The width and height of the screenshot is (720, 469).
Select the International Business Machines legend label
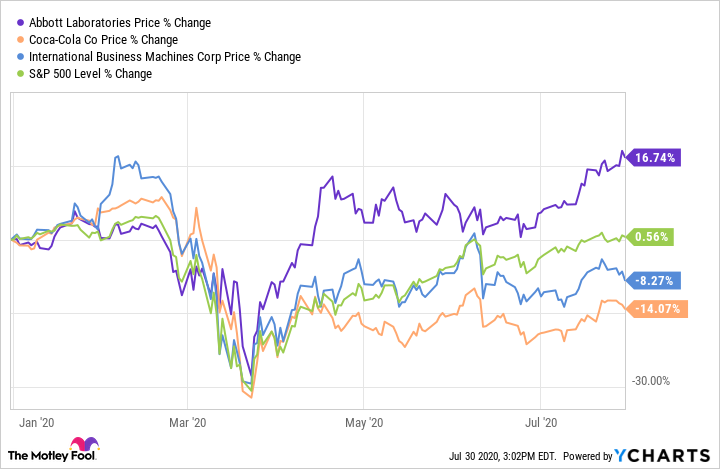162,57
